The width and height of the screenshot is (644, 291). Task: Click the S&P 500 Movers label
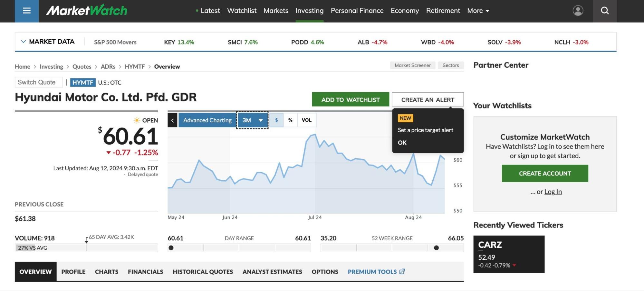(x=115, y=42)
